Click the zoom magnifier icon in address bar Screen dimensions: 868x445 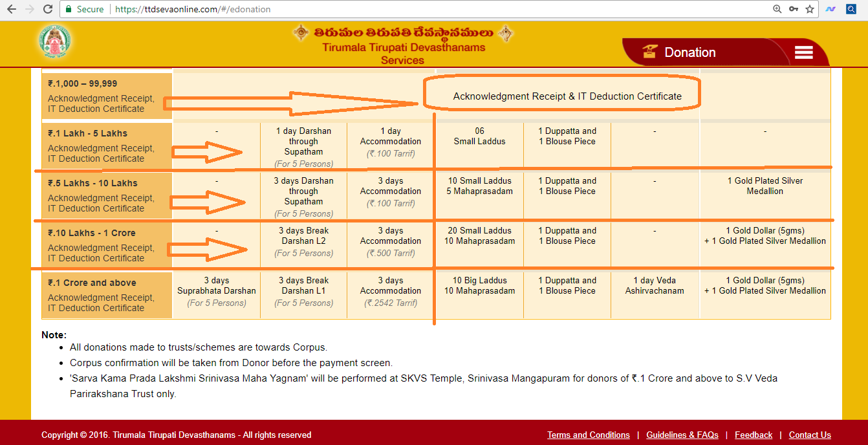pyautogui.click(x=777, y=10)
